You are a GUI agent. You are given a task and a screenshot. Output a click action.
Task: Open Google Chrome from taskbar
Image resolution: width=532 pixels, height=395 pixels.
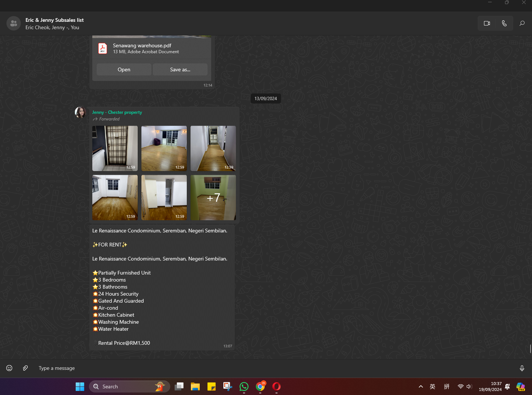[x=260, y=387]
